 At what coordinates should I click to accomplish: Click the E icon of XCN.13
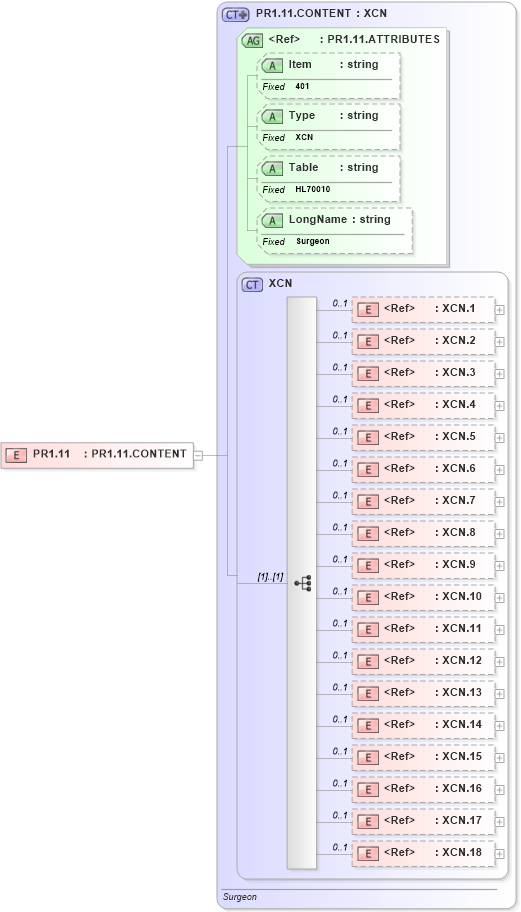(x=367, y=694)
